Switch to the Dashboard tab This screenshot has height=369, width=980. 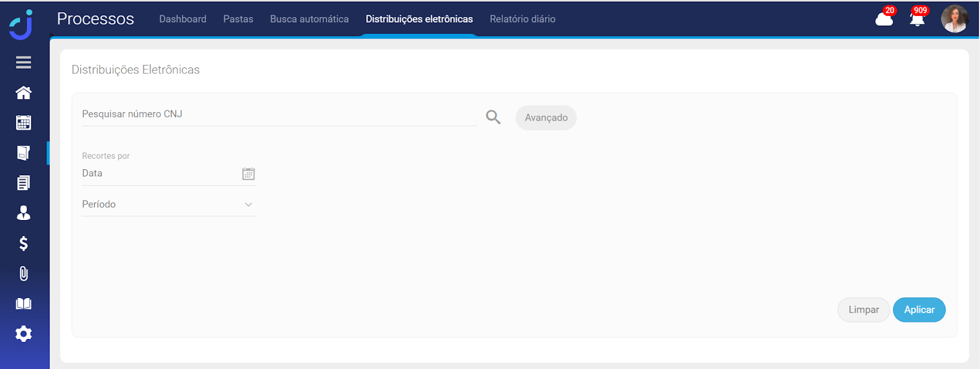[183, 19]
